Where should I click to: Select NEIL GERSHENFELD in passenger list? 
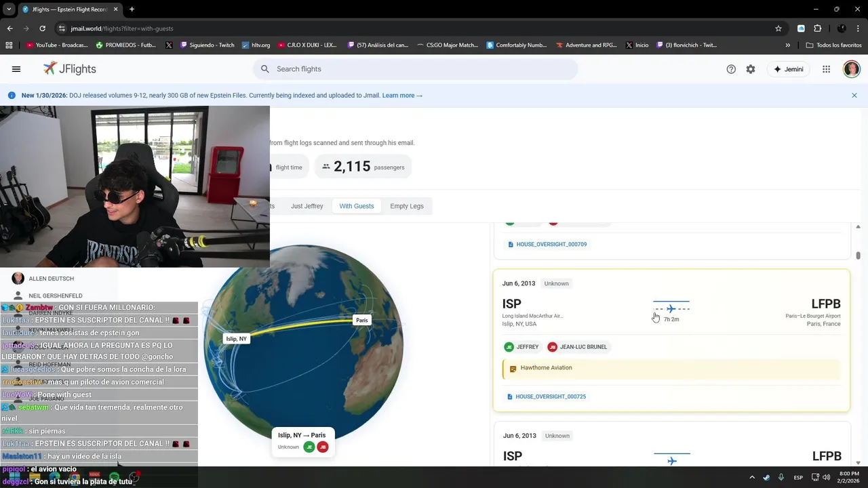click(x=56, y=296)
